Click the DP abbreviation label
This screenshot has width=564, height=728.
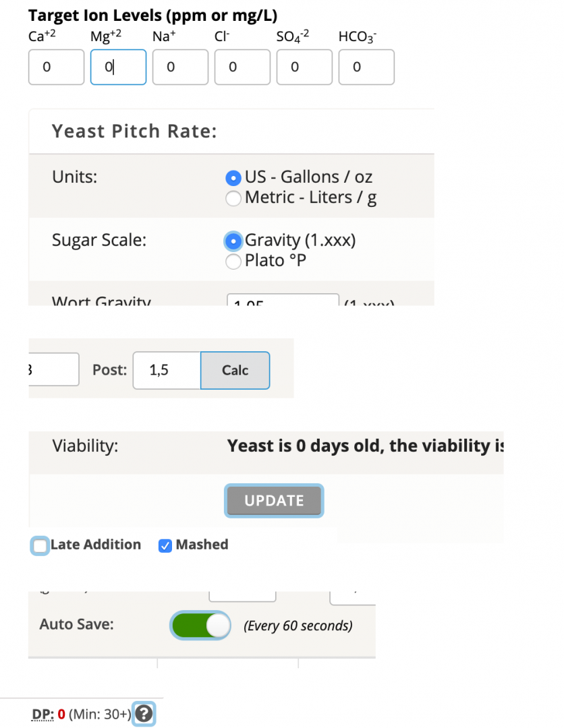[x=42, y=714]
